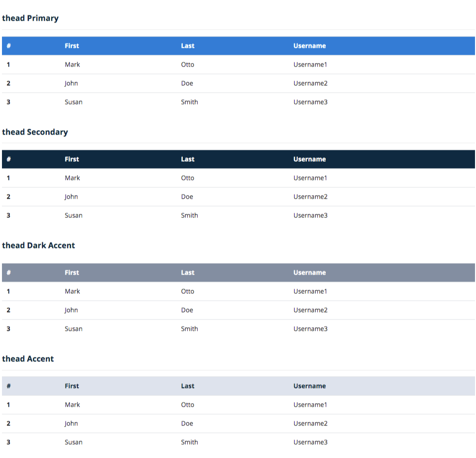Image resolution: width=476 pixels, height=458 pixels.
Task: Select 'Smith' in the Accent table
Action: tap(189, 442)
